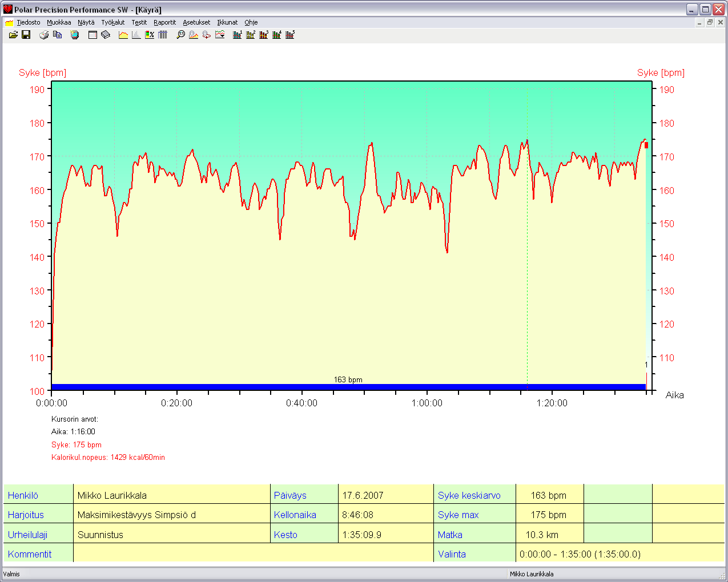The width and height of the screenshot is (728, 582).
Task: Select the chart number 5 icon
Action: (290, 35)
